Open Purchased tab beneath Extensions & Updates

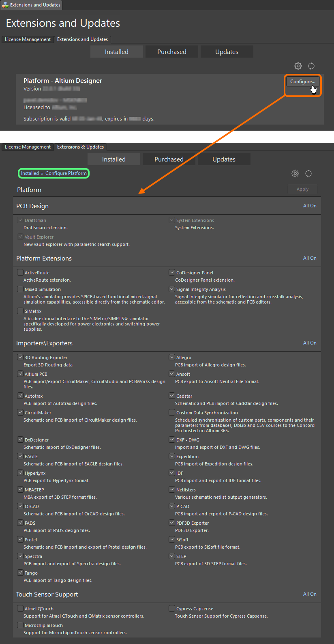(169, 159)
